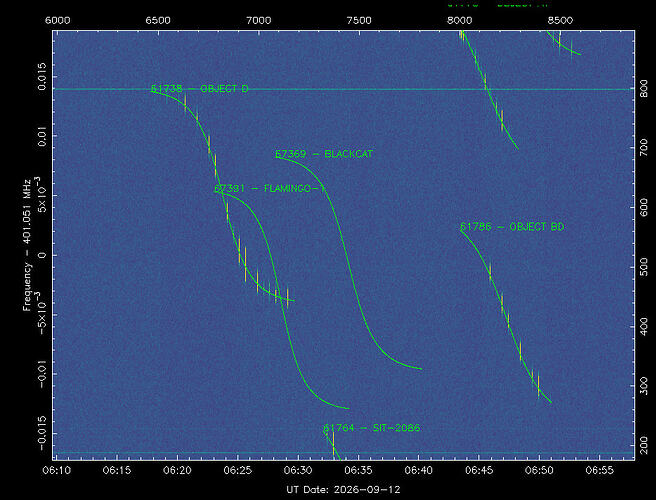
Task: Click the 06:45 time axis tick label
Action: [x=479, y=471]
